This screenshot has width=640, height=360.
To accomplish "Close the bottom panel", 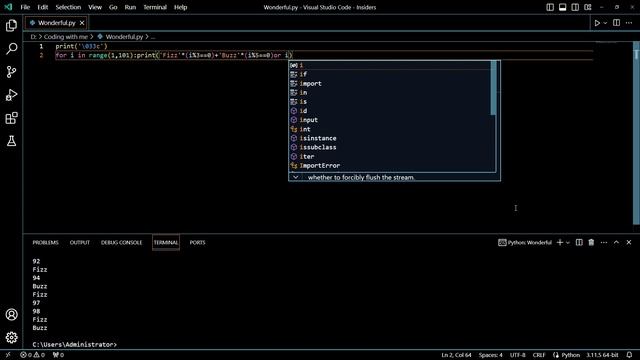I will [629, 242].
